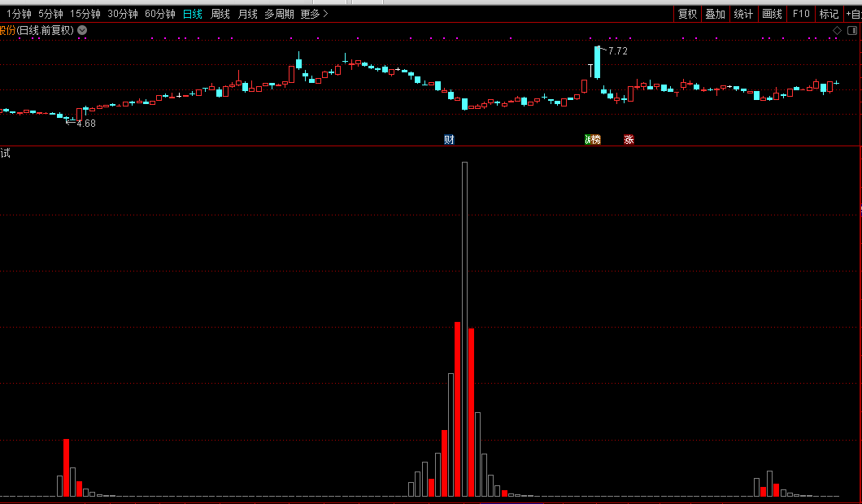This screenshot has width=862, height=504.
Task: Click the 标记 mark button
Action: [829, 14]
